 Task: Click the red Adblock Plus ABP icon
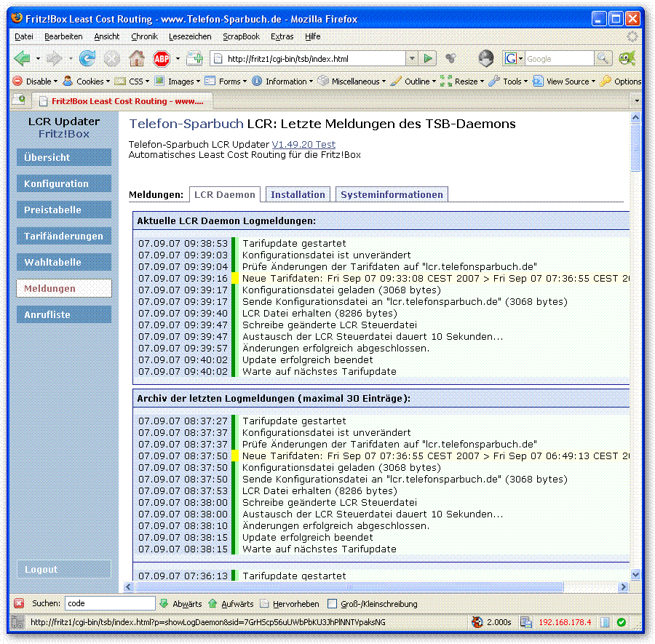(162, 58)
